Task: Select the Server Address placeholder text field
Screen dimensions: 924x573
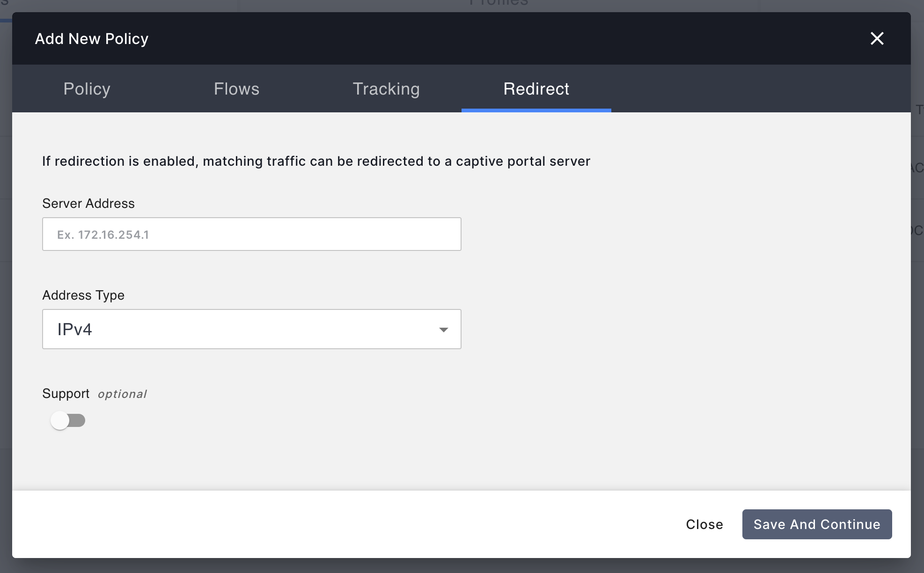Action: [252, 234]
